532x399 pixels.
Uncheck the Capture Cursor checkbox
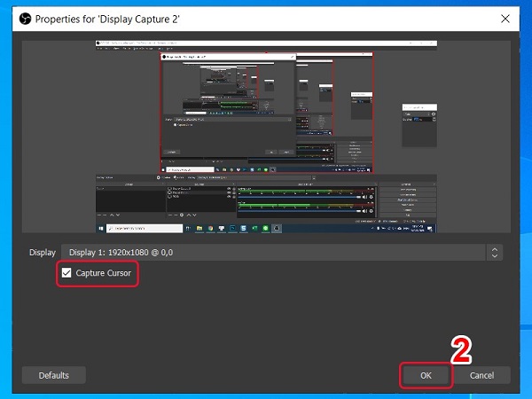pyautogui.click(x=66, y=274)
